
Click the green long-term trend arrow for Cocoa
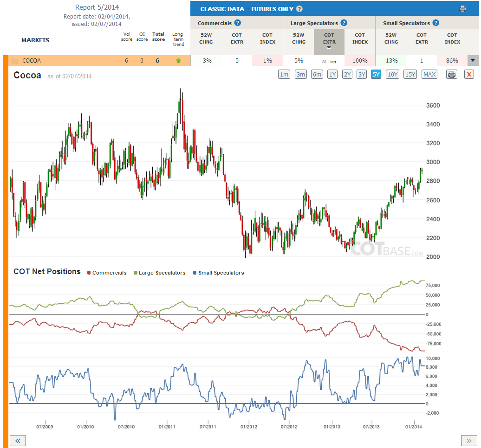click(x=178, y=60)
